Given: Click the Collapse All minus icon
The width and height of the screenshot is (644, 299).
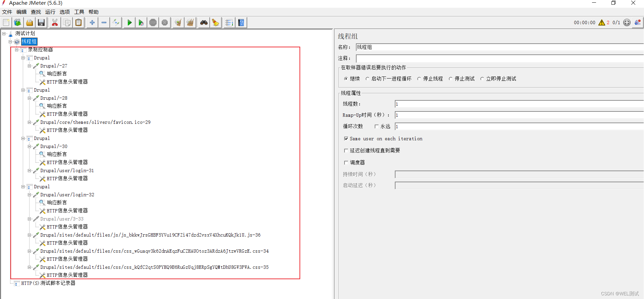Looking at the screenshot, I should (x=104, y=22).
